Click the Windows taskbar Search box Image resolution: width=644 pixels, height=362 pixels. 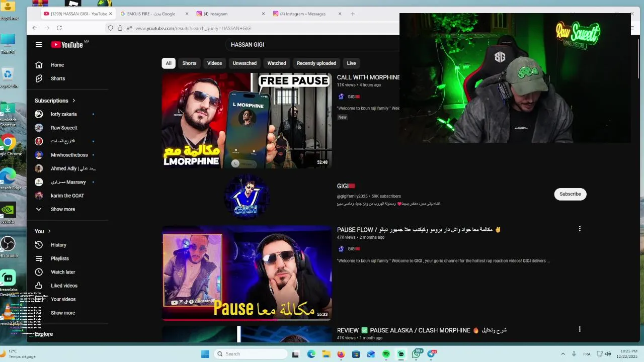(x=251, y=354)
